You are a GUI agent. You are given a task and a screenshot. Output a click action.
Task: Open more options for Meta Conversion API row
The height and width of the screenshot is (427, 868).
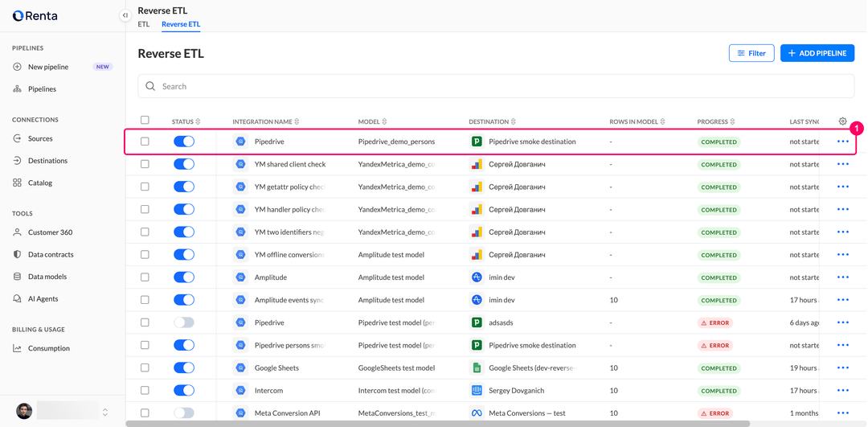coord(843,413)
